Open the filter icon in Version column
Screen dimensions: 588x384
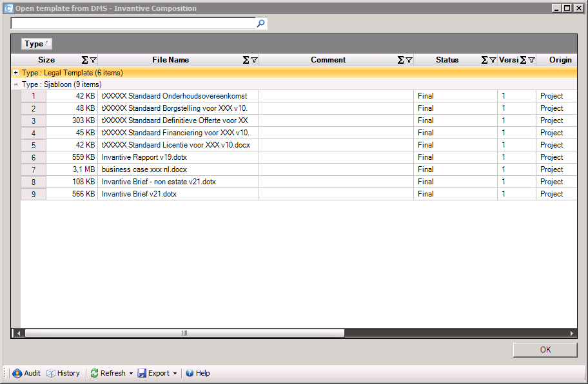tap(532, 60)
